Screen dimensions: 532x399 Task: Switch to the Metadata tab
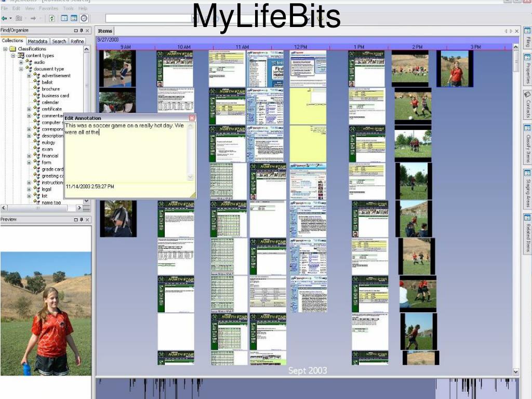[37, 41]
